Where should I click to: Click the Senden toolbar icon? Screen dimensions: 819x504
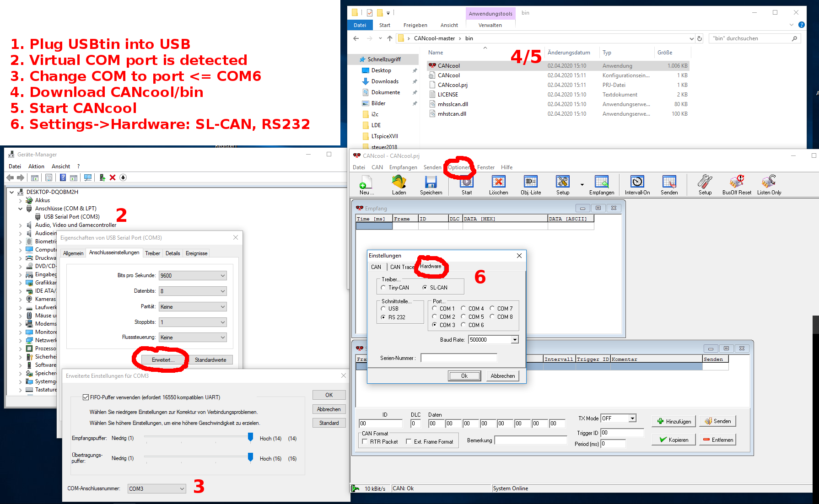point(669,185)
